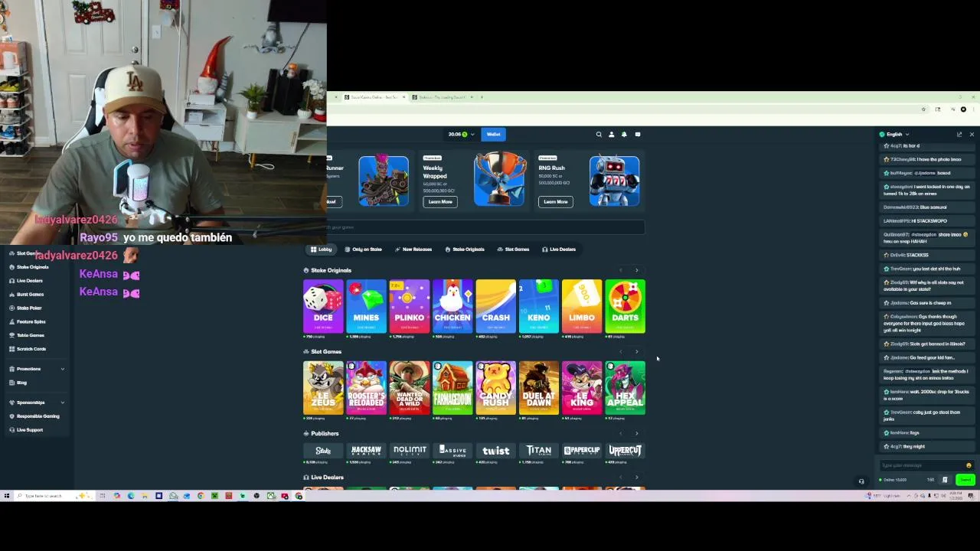The height and width of the screenshot is (551, 980).
Task: Open the Uppercut publisher tile
Action: click(x=625, y=451)
